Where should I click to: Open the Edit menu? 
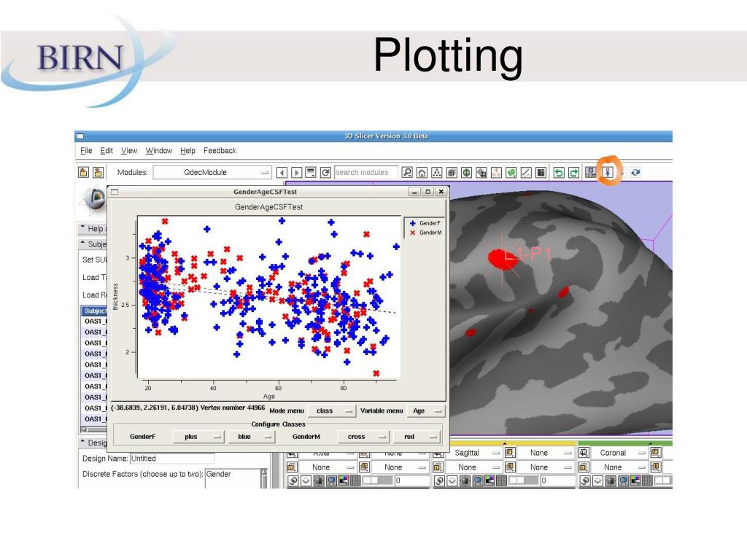pyautogui.click(x=107, y=150)
